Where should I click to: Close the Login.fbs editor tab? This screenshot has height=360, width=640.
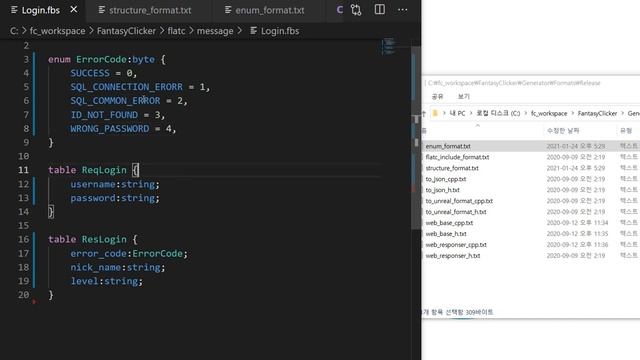[73, 9]
